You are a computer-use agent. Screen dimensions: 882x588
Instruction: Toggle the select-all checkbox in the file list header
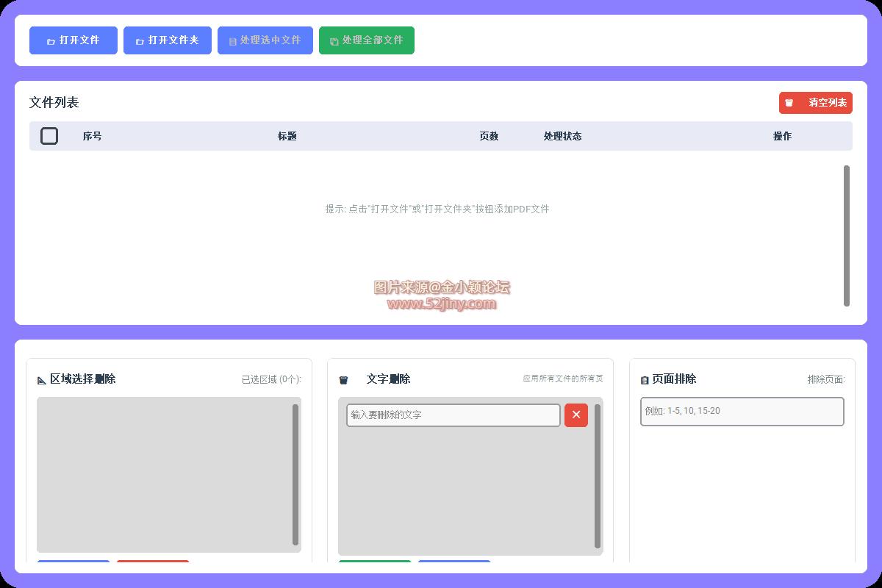coord(49,136)
